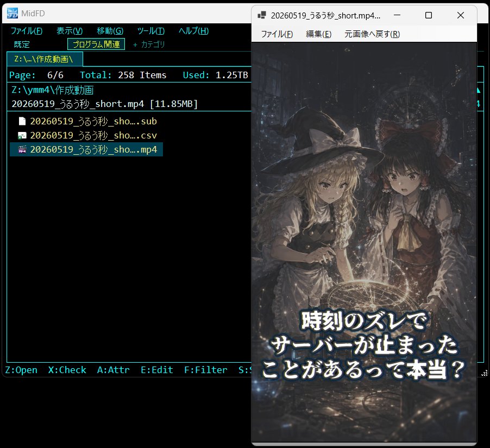Open the ヘルプ(H) menu in MidFD
The width and height of the screenshot is (490, 448).
[x=193, y=31]
